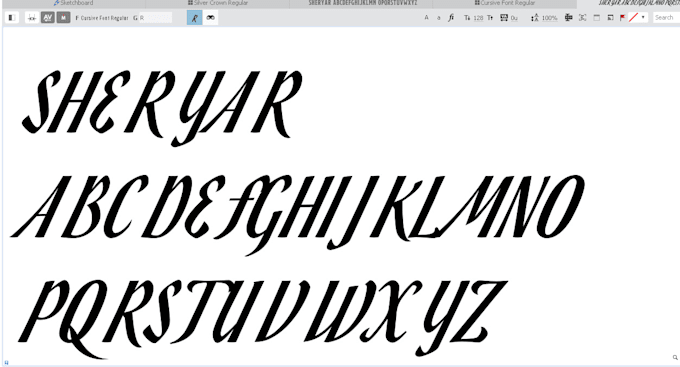Switch to the Sketchboard tab

pyautogui.click(x=73, y=3)
